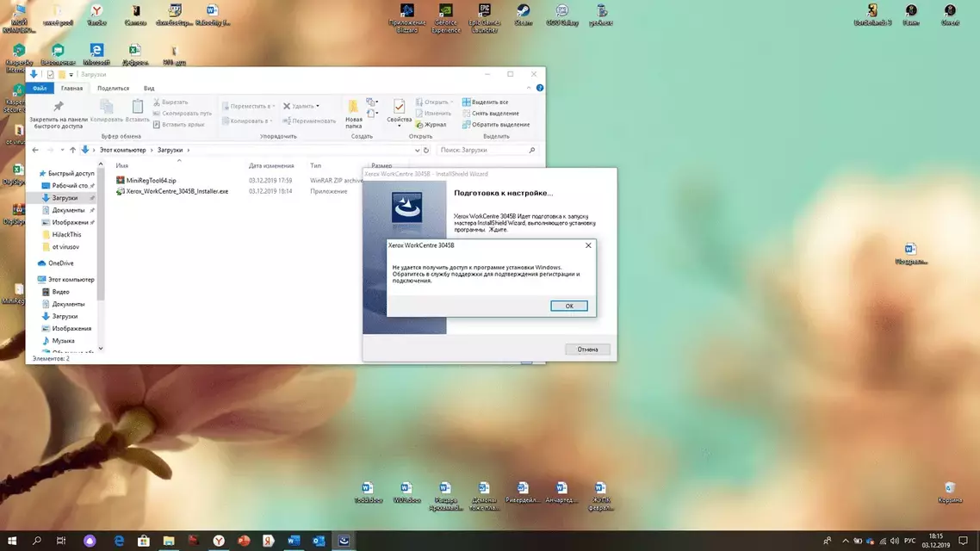
Task: Open the Steam desktop shortcut
Action: [x=523, y=15]
